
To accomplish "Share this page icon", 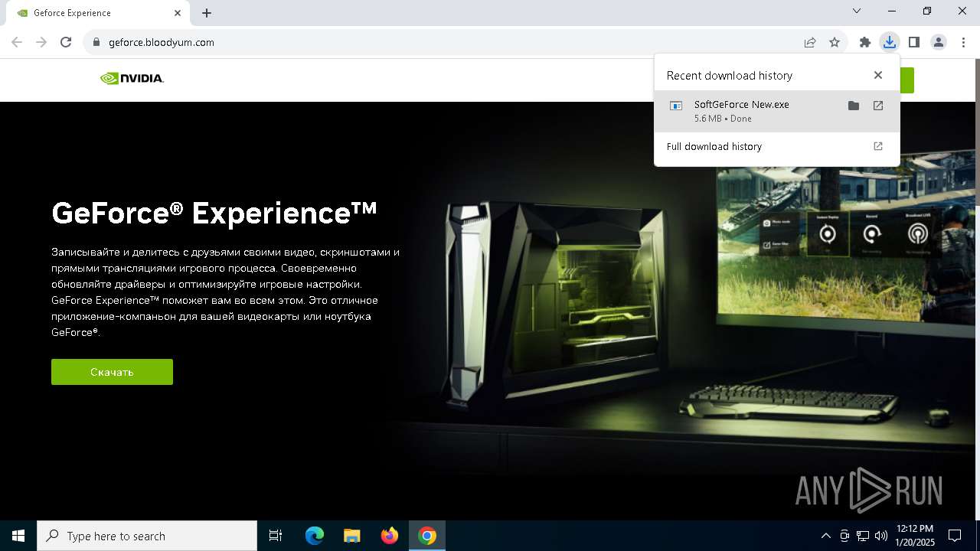I will click(810, 42).
